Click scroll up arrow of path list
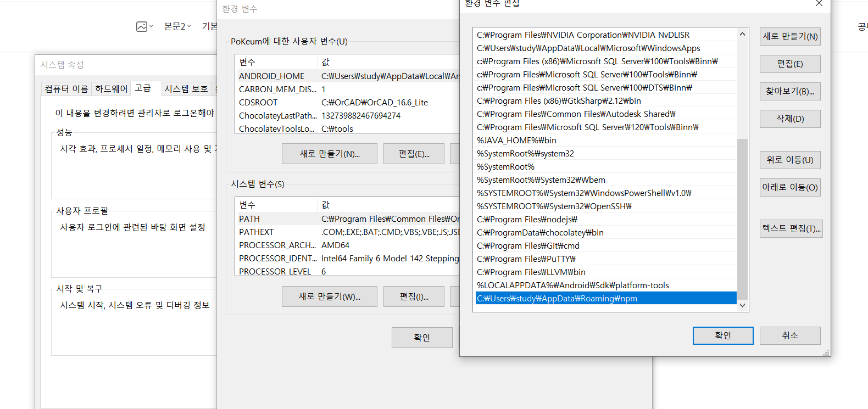 [743, 34]
